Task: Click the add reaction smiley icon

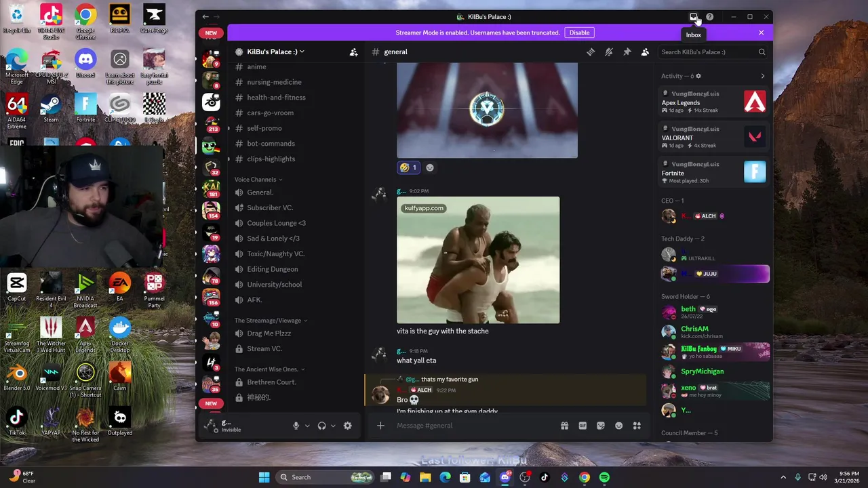Action: pyautogui.click(x=430, y=167)
